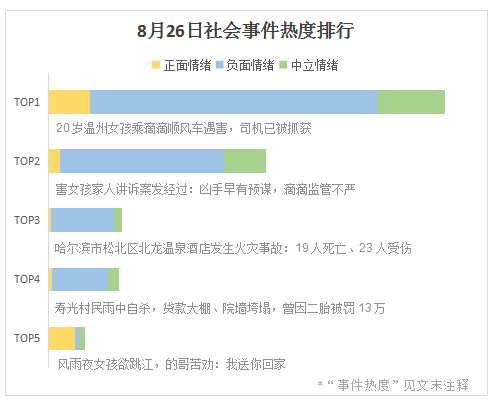The width and height of the screenshot is (492, 401).
Task: Click TOP2 blue negative sentiment segment
Action: point(142,161)
